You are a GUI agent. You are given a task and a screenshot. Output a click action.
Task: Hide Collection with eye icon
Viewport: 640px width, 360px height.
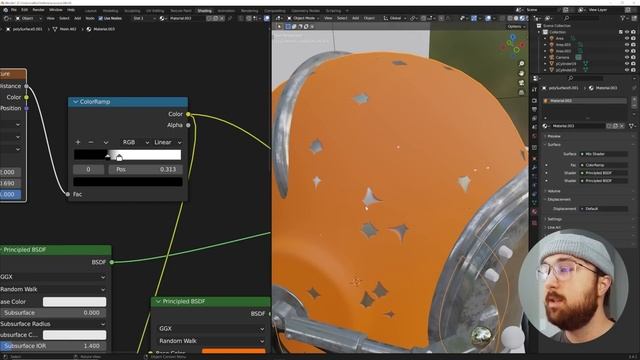pyautogui.click(x=627, y=32)
